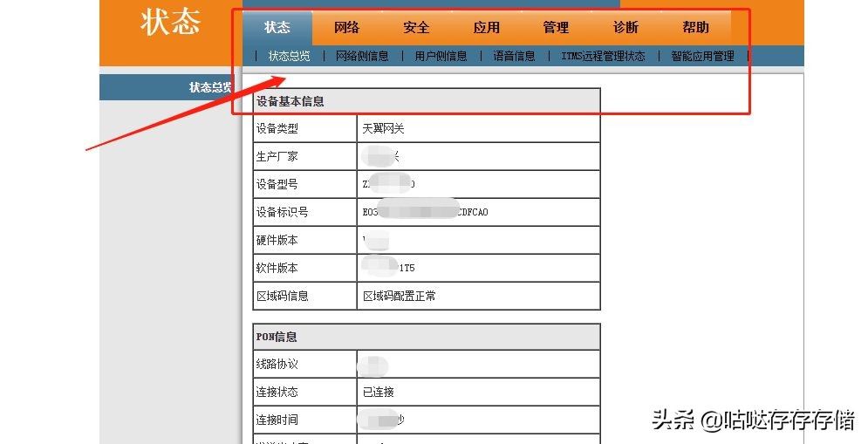The height and width of the screenshot is (444, 868).
Task: Click the PON信息 section header
Action: click(427, 337)
